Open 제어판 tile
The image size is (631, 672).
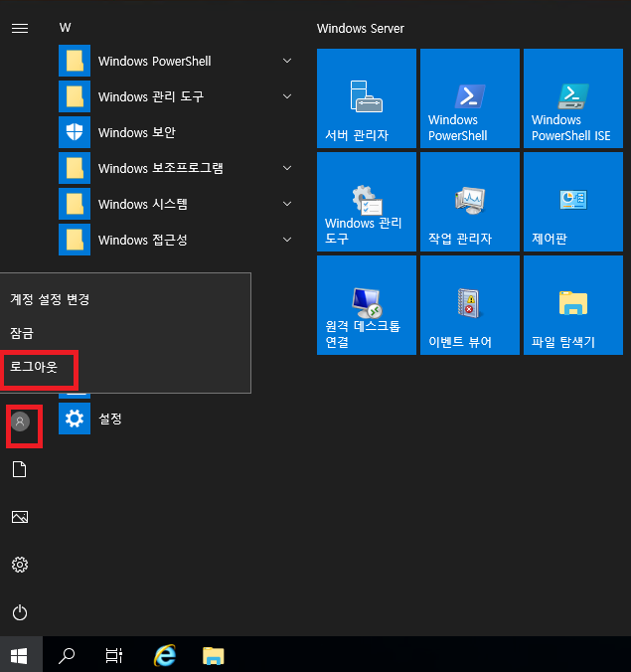(573, 202)
